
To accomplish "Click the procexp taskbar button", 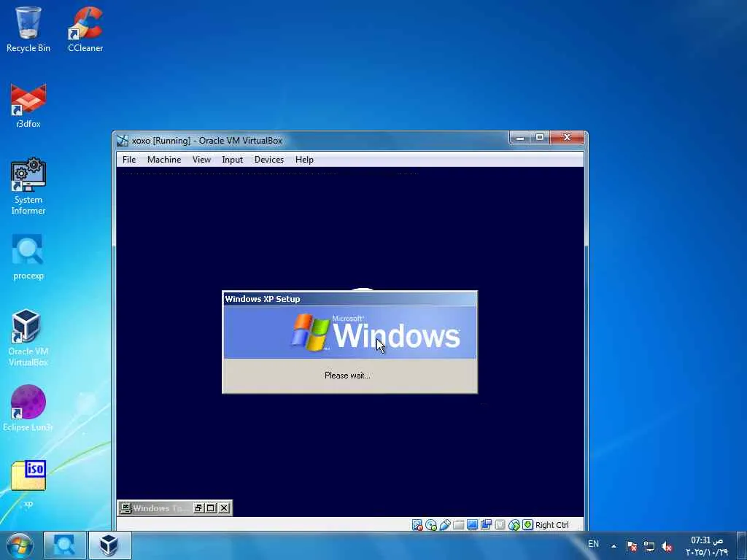I will click(x=64, y=545).
